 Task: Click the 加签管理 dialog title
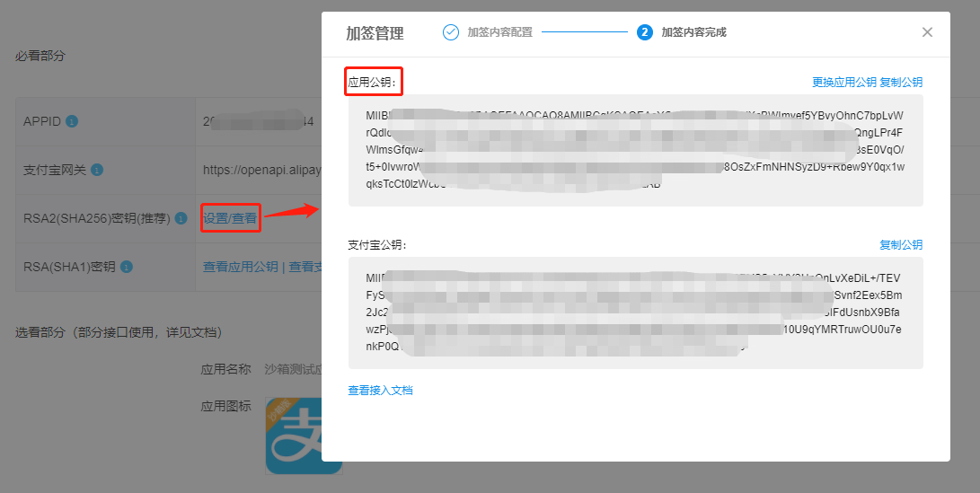(375, 33)
